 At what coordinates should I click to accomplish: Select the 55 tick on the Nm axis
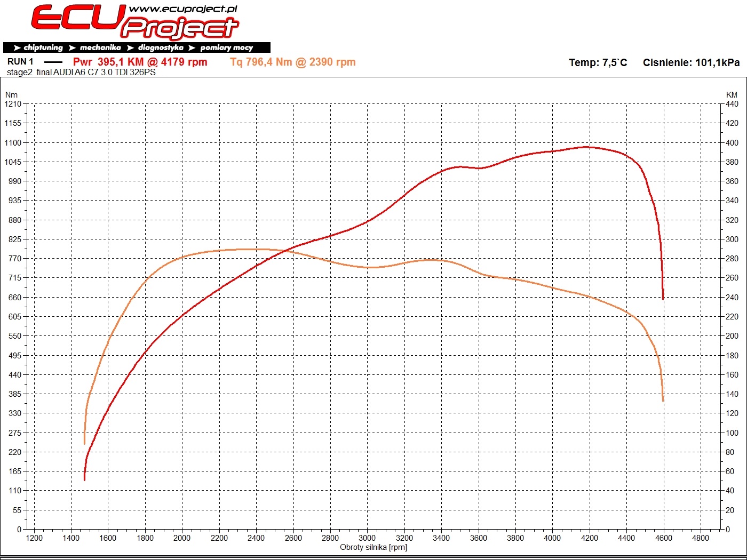17,510
